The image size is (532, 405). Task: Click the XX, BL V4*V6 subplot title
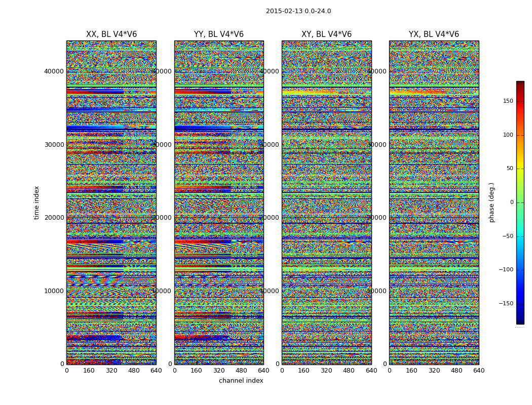click(x=111, y=34)
